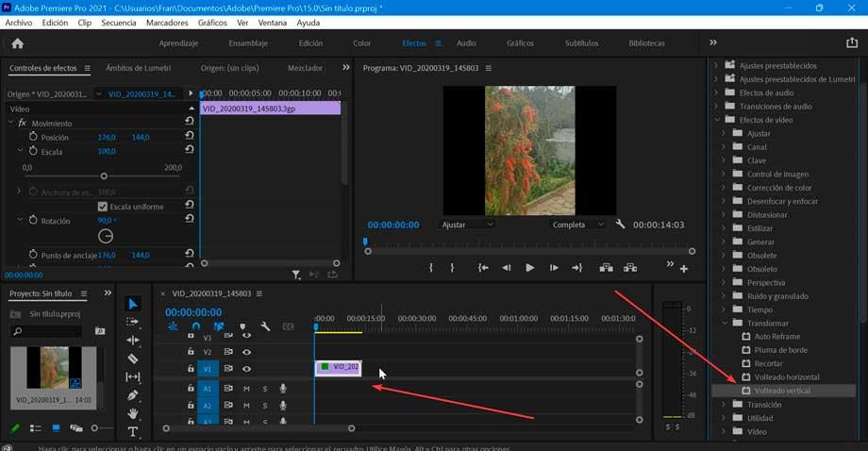This screenshot has width=868, height=451.
Task: Switch to the Audio workspace tab
Action: coord(466,43)
